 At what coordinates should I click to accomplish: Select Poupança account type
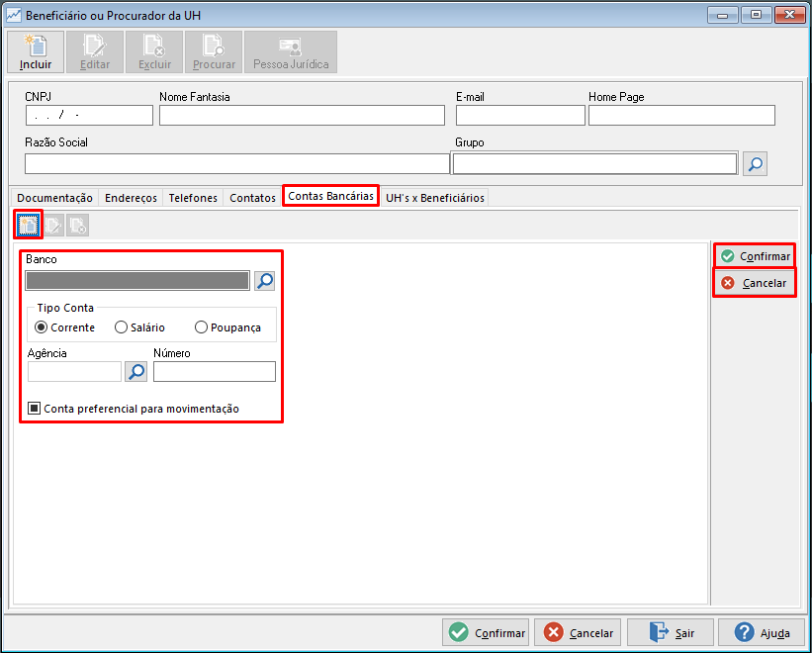227,327
